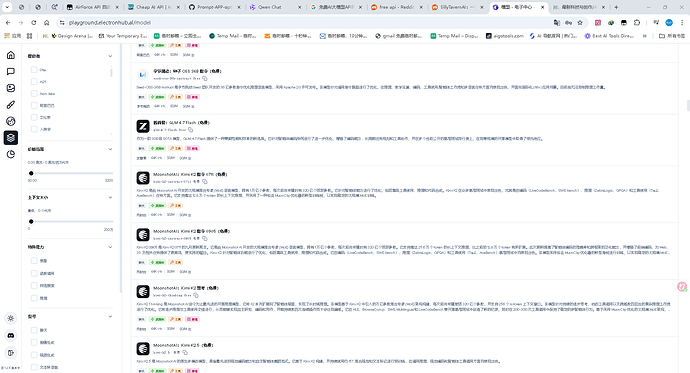The image size is (690, 373).
Task: Open the Discord icon in sidebar
Action: pos(11,335)
